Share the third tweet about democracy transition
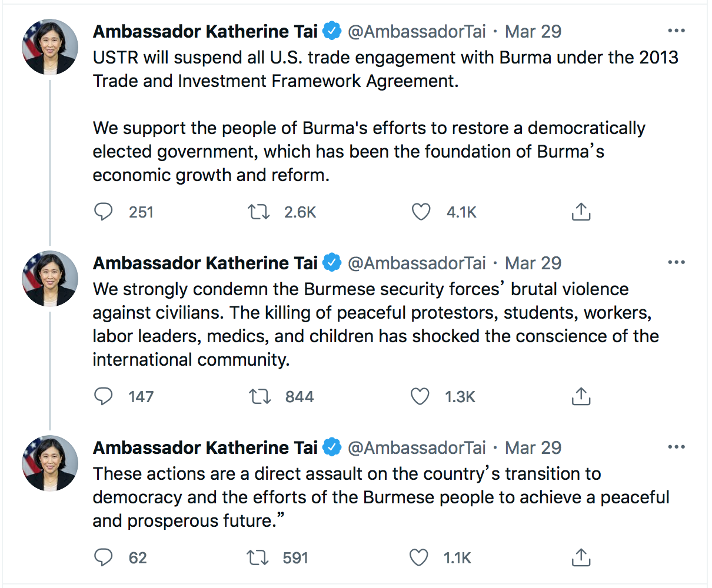This screenshot has width=712, height=588. pos(581,557)
